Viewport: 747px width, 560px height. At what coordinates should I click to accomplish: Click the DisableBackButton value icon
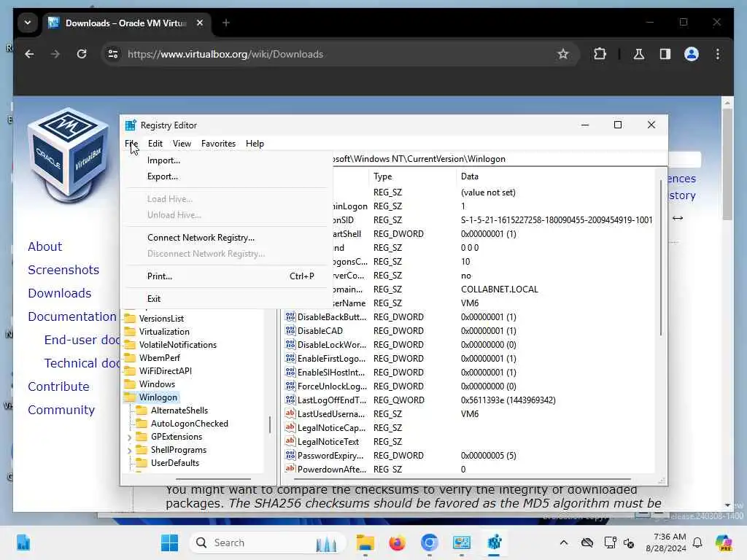tap(290, 316)
